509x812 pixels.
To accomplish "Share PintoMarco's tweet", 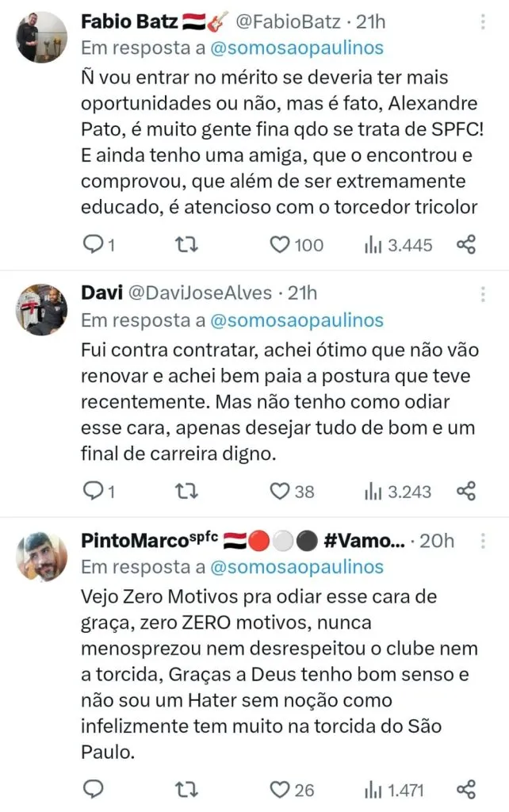I will pos(466,790).
